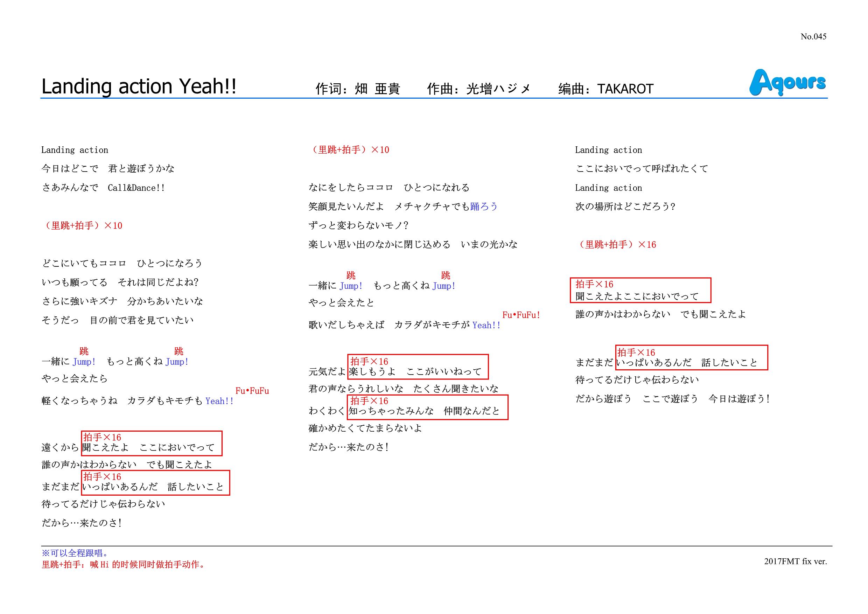
Task: Click the lyric さあみんなで Call&Dance!!
Action: tap(103, 188)
